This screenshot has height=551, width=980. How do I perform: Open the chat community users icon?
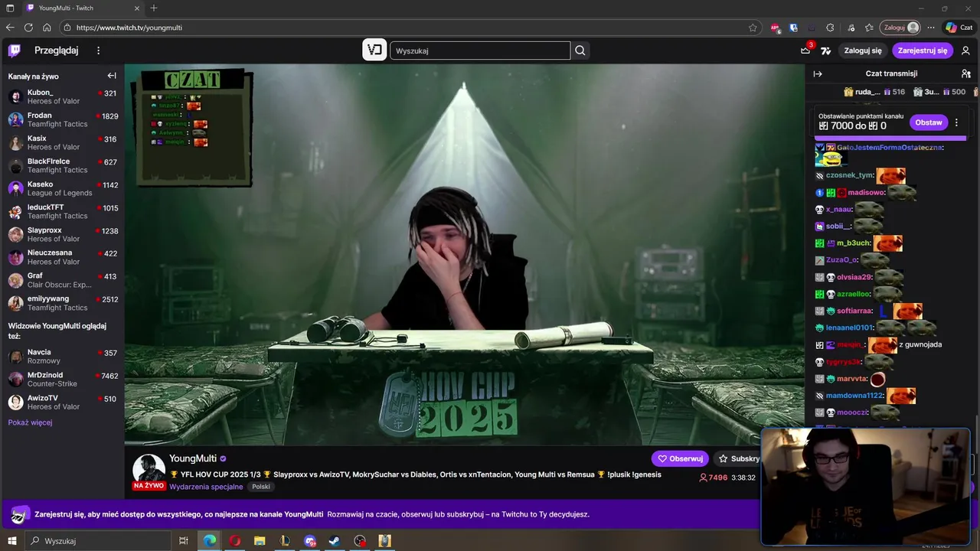pos(966,73)
